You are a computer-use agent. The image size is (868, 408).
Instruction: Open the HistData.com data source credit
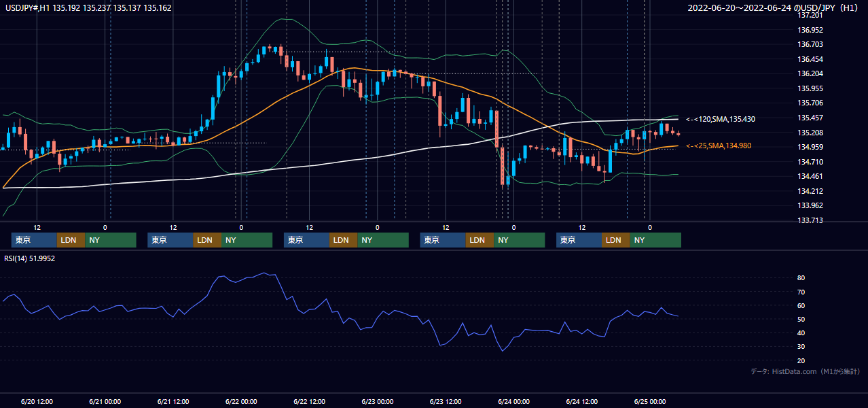(x=806, y=371)
